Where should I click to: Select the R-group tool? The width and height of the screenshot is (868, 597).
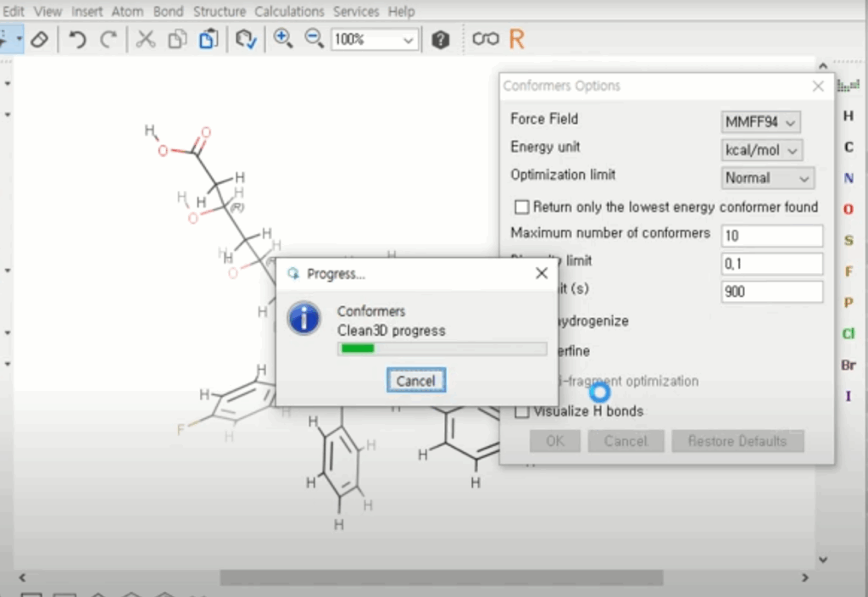(516, 39)
